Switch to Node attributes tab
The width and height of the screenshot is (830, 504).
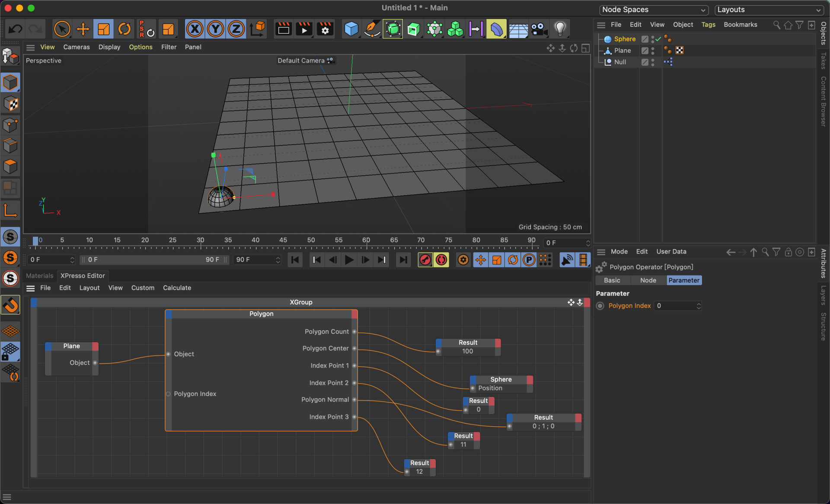point(648,280)
